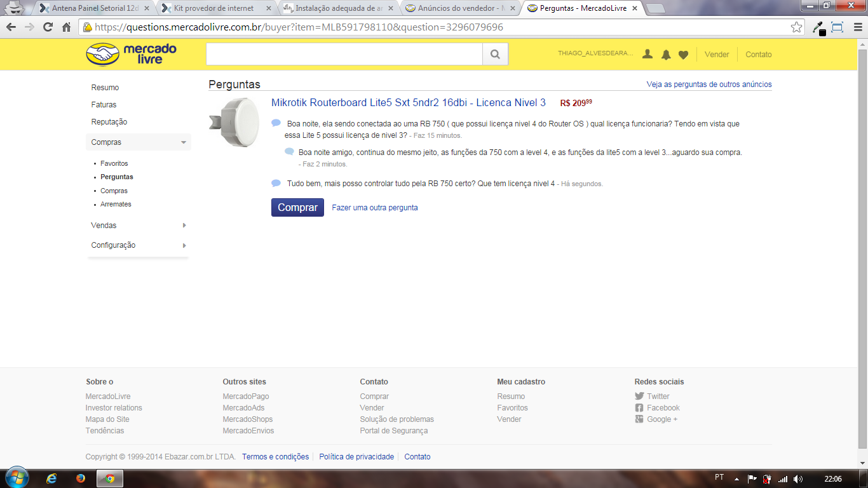Click the Chrome taskbar icon

[110, 478]
